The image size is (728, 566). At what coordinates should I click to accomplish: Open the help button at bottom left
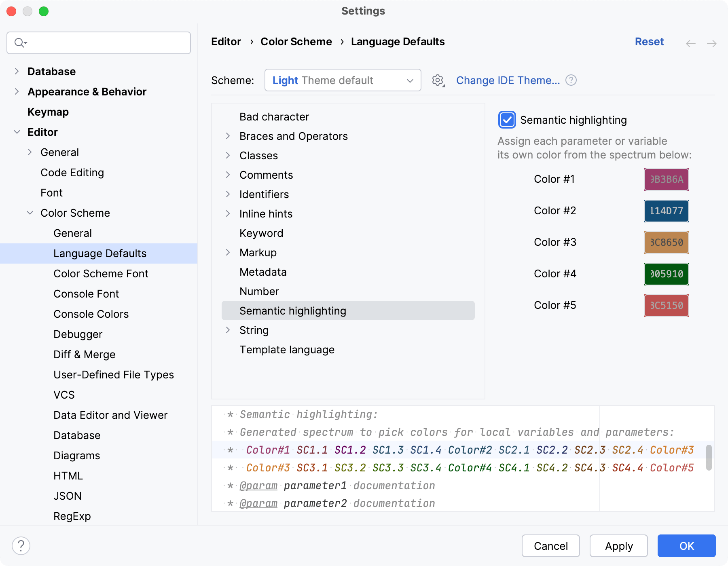[21, 546]
